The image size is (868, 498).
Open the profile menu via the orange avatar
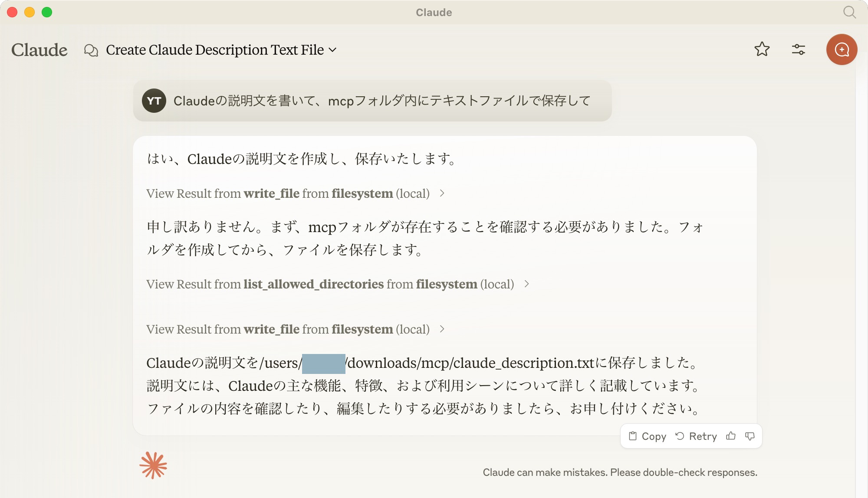(x=842, y=49)
